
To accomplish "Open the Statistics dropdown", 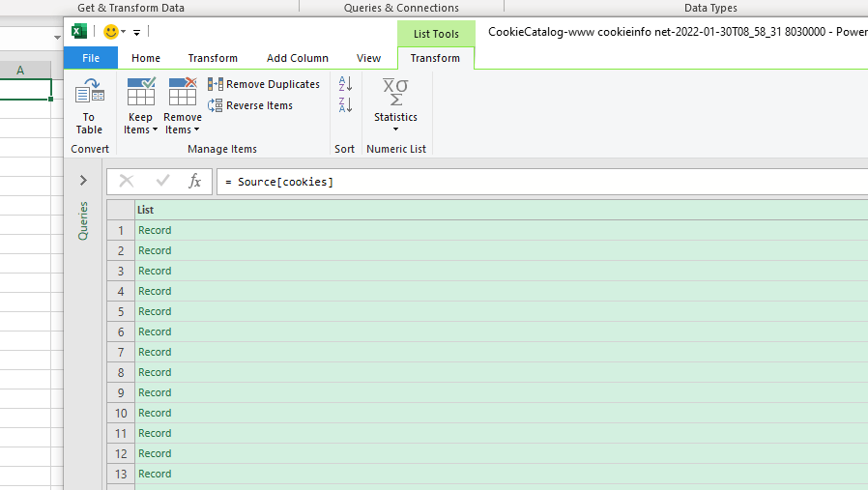I will (x=395, y=105).
